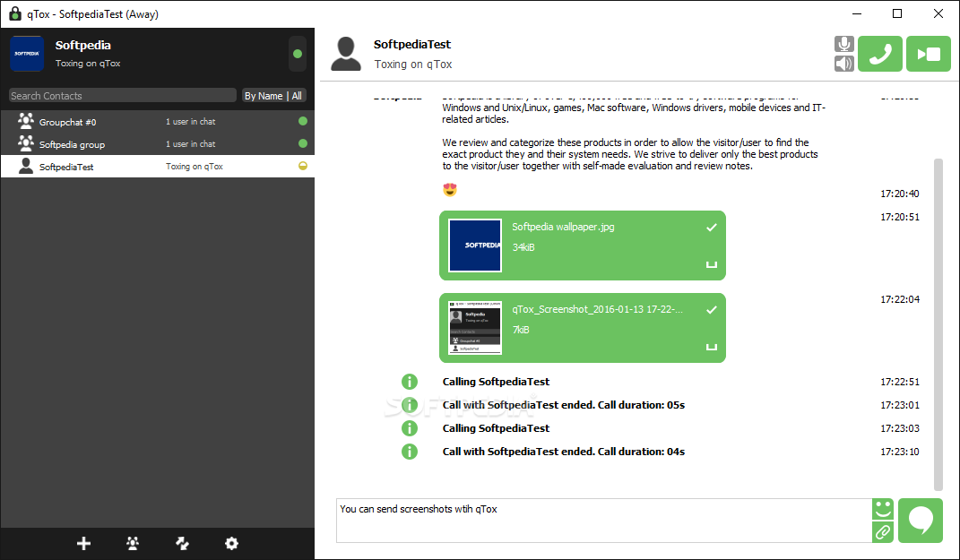Click the checkmark on Softpedia wallpaper.jpg

coord(712,227)
